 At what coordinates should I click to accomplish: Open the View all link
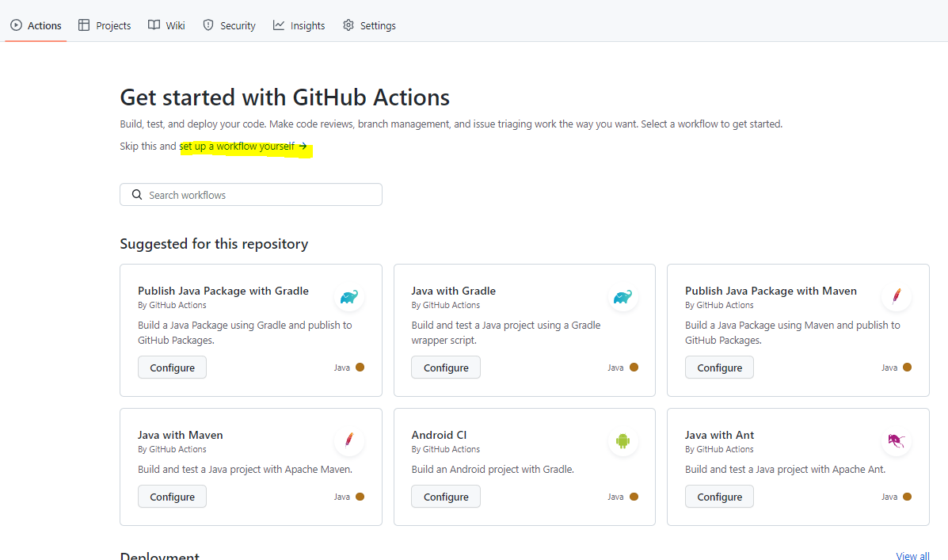(912, 556)
